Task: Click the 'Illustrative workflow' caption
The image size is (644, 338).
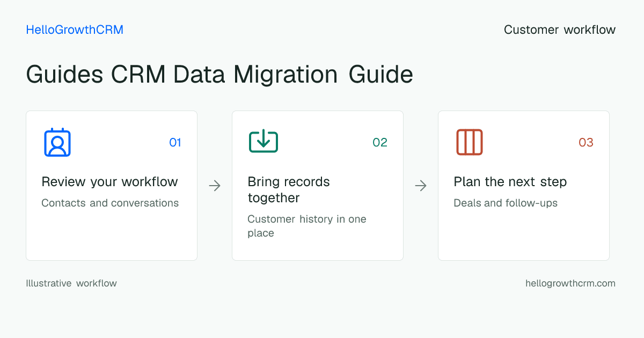Action: point(71,283)
